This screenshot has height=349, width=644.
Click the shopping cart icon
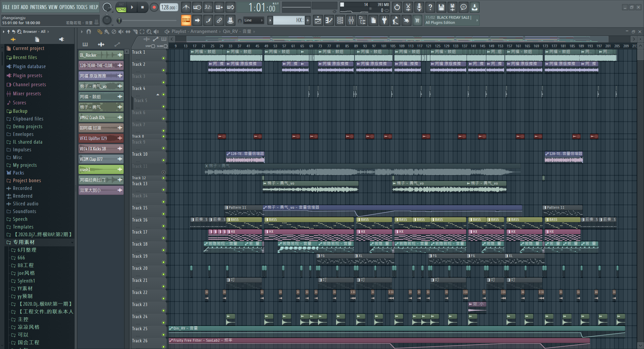(417, 20)
